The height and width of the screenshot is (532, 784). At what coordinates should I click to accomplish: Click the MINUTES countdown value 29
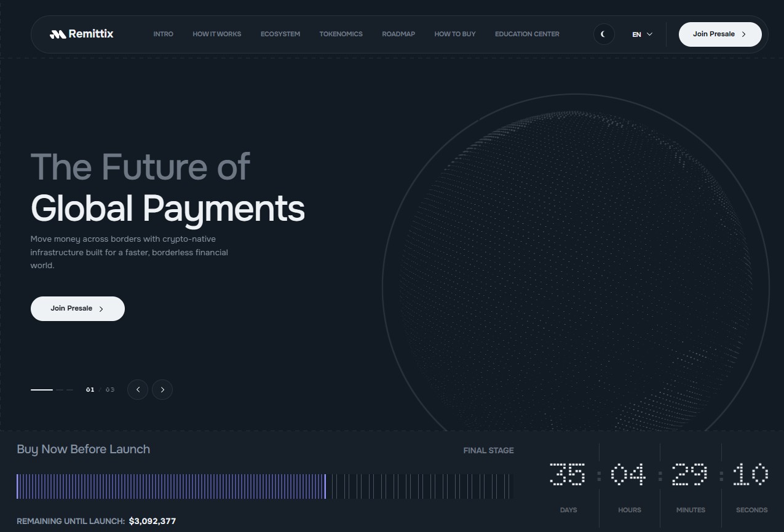(x=690, y=475)
